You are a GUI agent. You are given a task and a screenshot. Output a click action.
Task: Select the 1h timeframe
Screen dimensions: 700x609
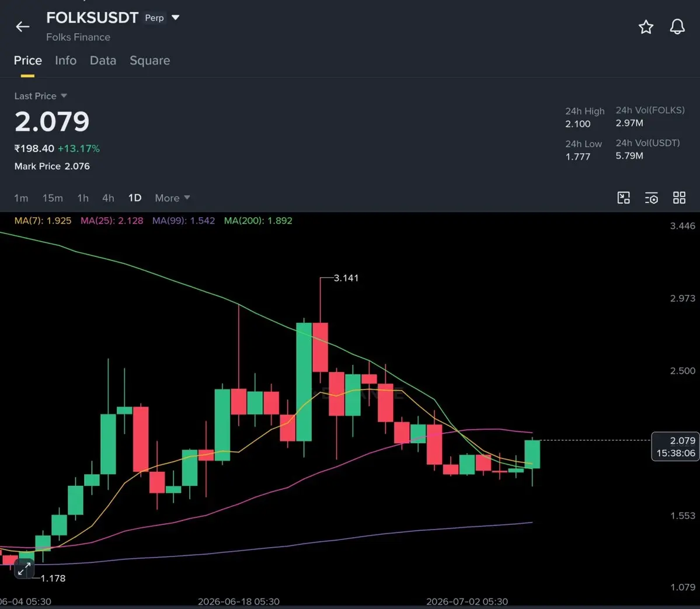pos(83,198)
